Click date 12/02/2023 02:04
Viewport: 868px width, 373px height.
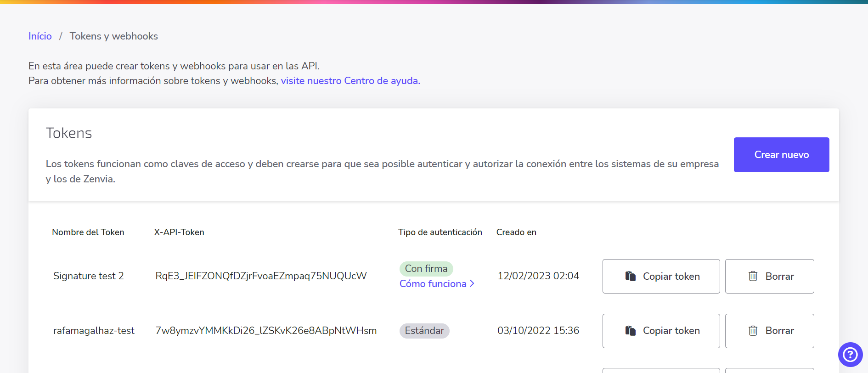(x=538, y=276)
